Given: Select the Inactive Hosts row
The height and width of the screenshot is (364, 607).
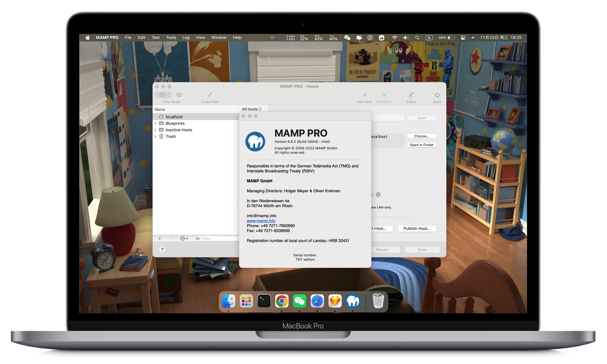Looking at the screenshot, I should [196, 130].
